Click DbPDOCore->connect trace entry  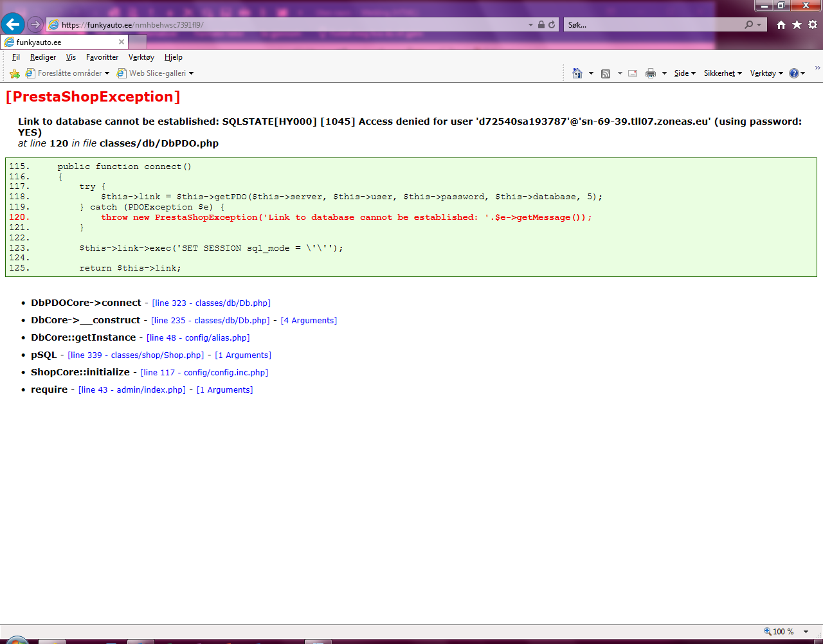pyautogui.click(x=86, y=303)
